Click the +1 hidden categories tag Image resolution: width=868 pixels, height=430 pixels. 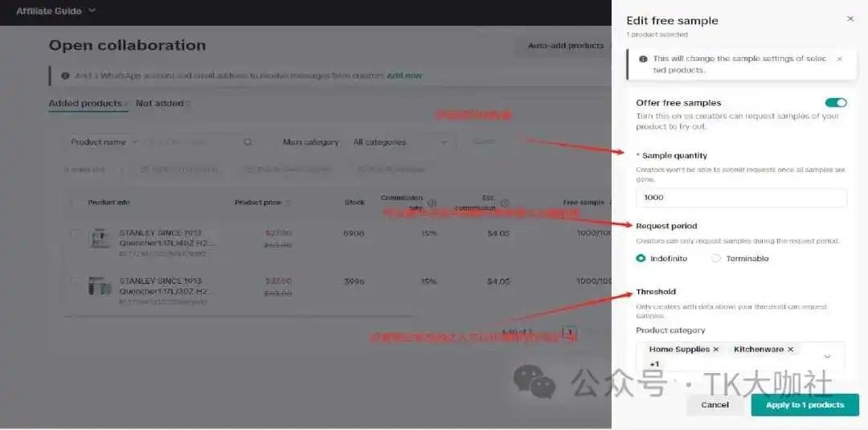tap(654, 364)
